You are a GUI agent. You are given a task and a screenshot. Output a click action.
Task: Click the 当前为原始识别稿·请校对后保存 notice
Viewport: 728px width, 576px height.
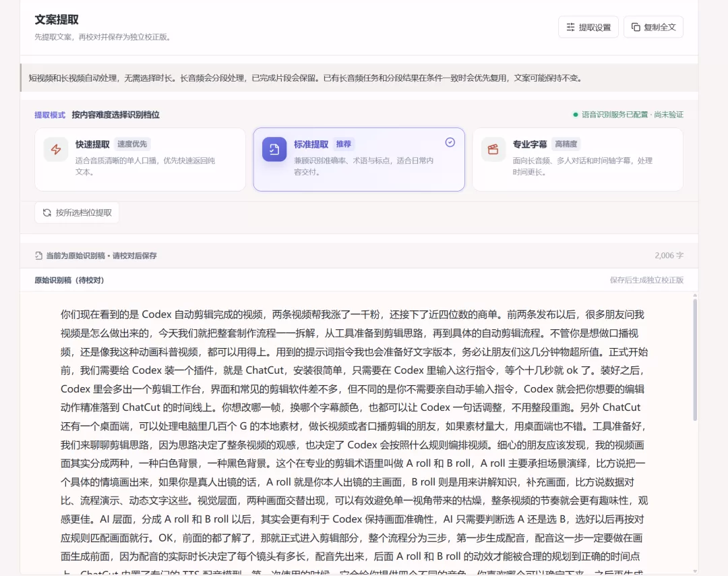click(101, 256)
